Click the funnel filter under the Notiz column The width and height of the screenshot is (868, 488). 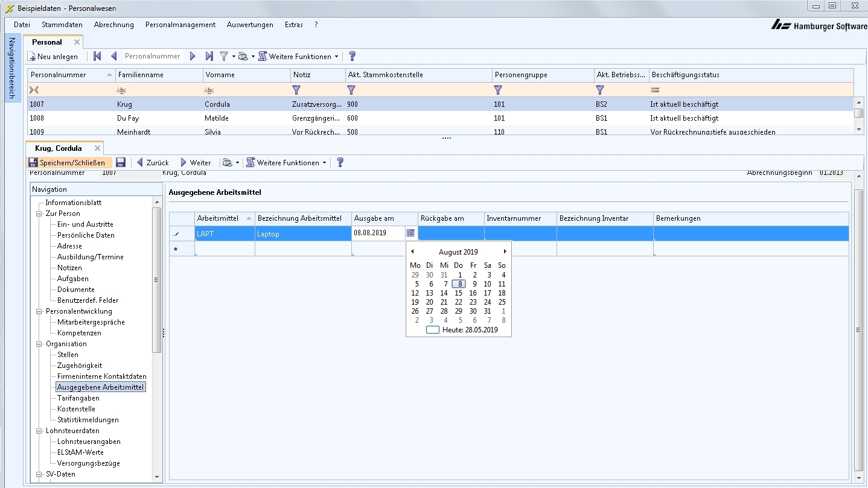tap(296, 90)
